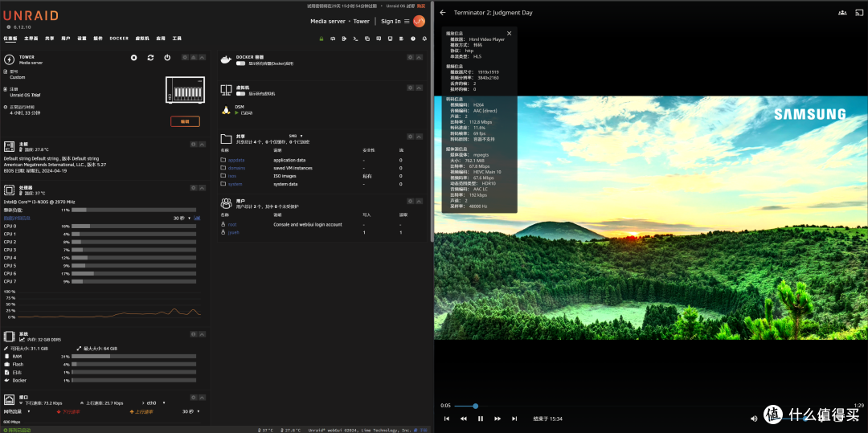The width and height of the screenshot is (868, 433).
Task: Click the DSM Linux penguin icon
Action: click(x=226, y=110)
